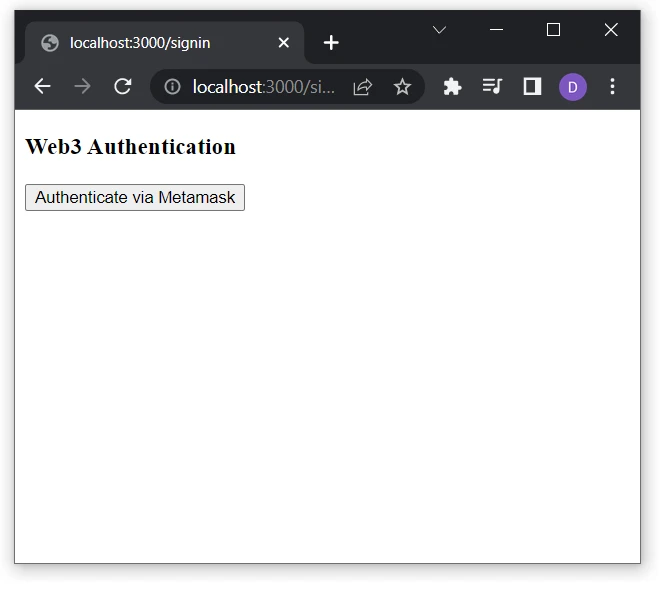This screenshot has height=594, width=670.
Task: Select the localhost:3000/signin tab
Action: 167,44
